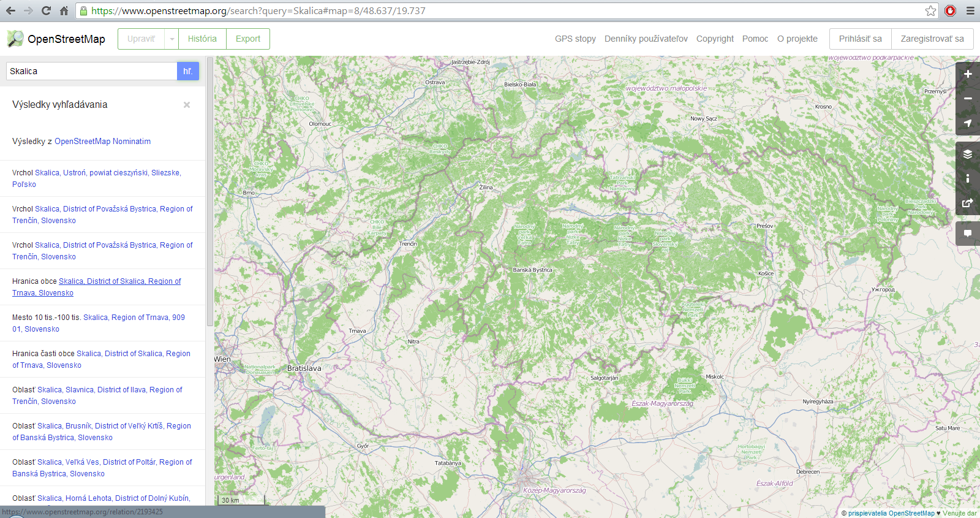Viewport: 980px width, 518px height.
Task: Click the browser address bar
Action: [x=499, y=10]
